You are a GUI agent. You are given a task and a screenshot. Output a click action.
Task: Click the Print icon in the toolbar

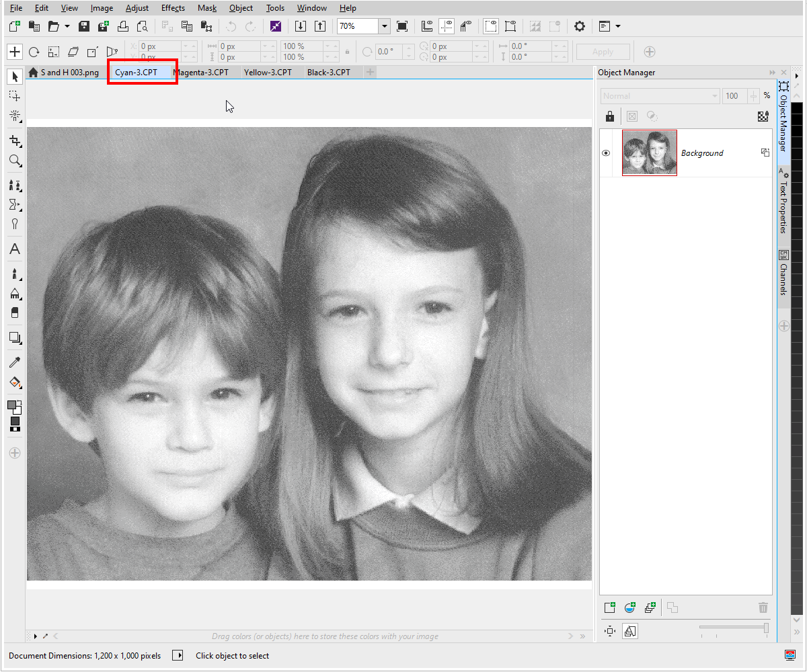[123, 26]
